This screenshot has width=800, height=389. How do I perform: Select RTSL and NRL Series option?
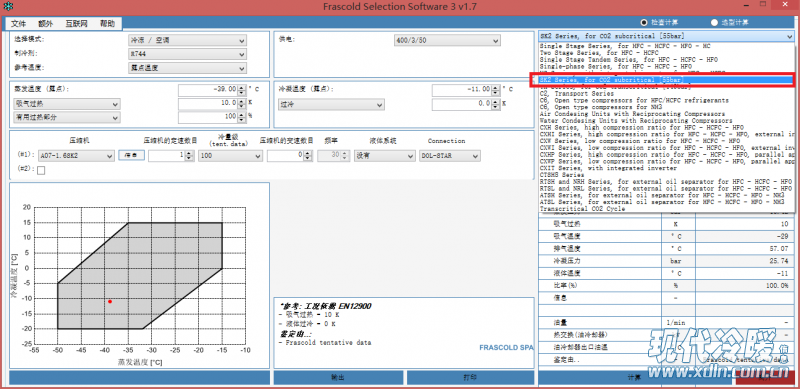666,188
